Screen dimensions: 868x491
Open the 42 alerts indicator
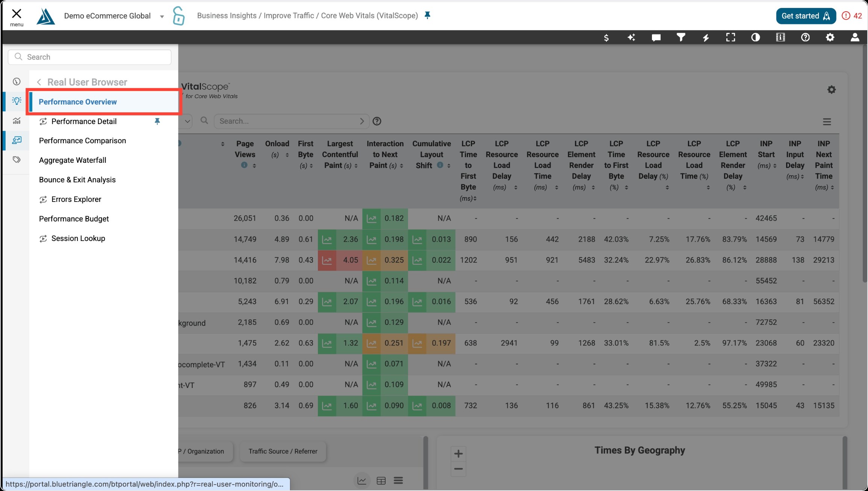click(852, 16)
